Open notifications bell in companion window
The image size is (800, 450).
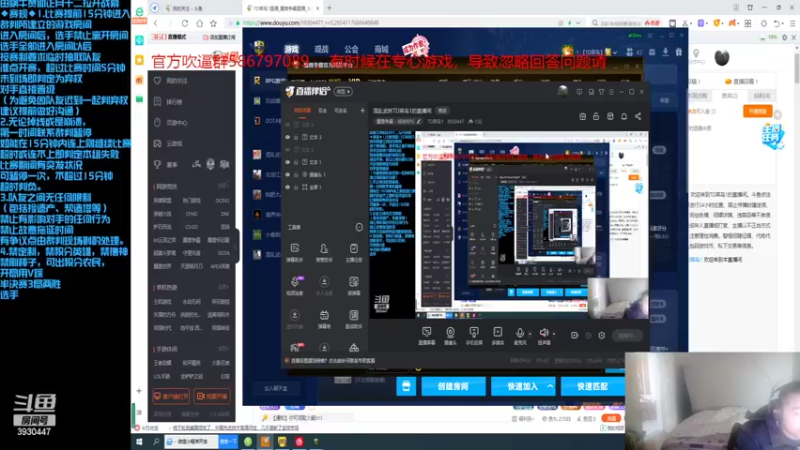[624, 116]
